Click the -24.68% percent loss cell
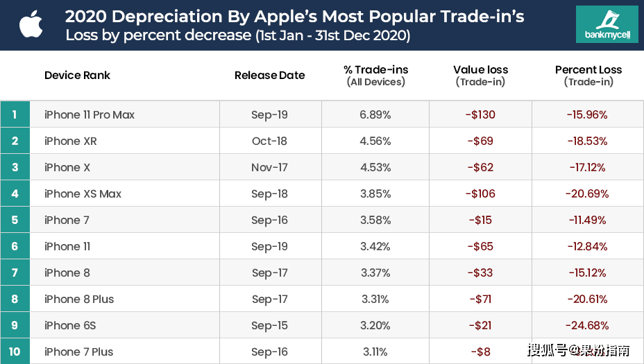Viewport: 644px width, 364px height. [588, 325]
